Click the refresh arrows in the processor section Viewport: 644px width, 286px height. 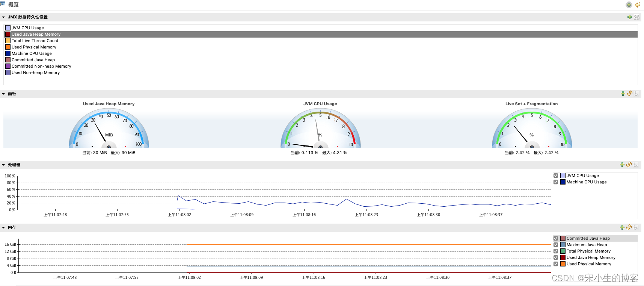click(629, 165)
